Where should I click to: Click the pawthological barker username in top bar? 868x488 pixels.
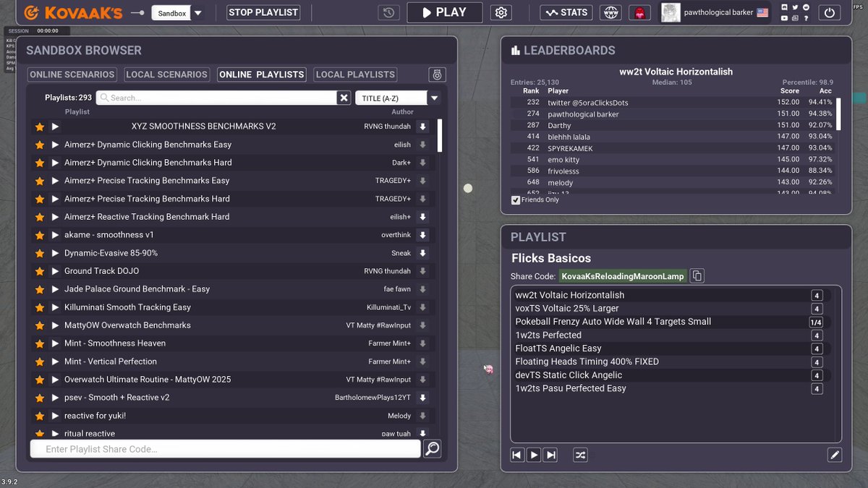(x=719, y=12)
